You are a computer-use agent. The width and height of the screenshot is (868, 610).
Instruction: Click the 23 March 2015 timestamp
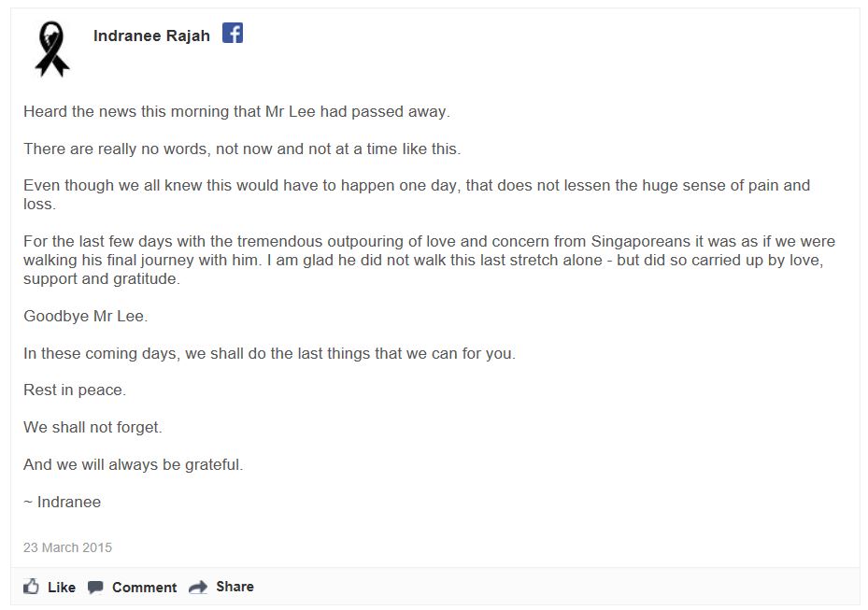pos(67,547)
